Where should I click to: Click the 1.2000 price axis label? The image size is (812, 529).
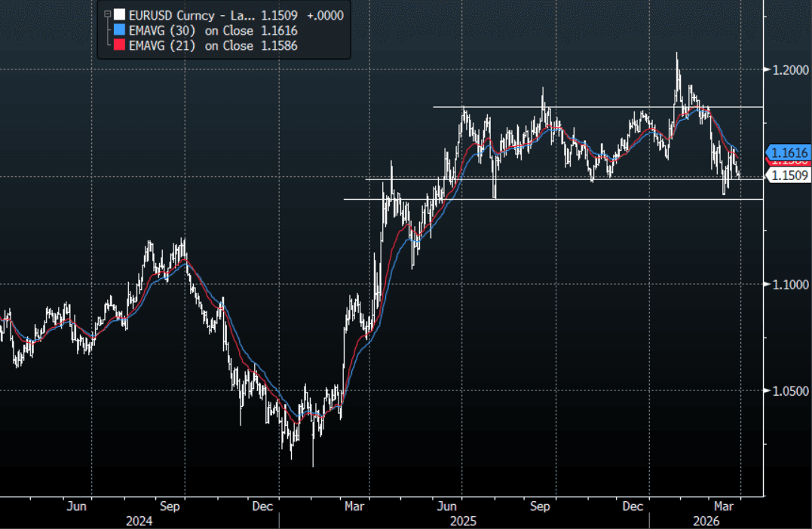pos(789,69)
